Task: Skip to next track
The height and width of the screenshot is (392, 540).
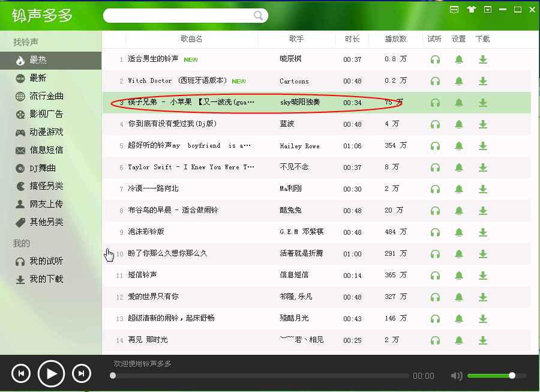Action: point(81,373)
